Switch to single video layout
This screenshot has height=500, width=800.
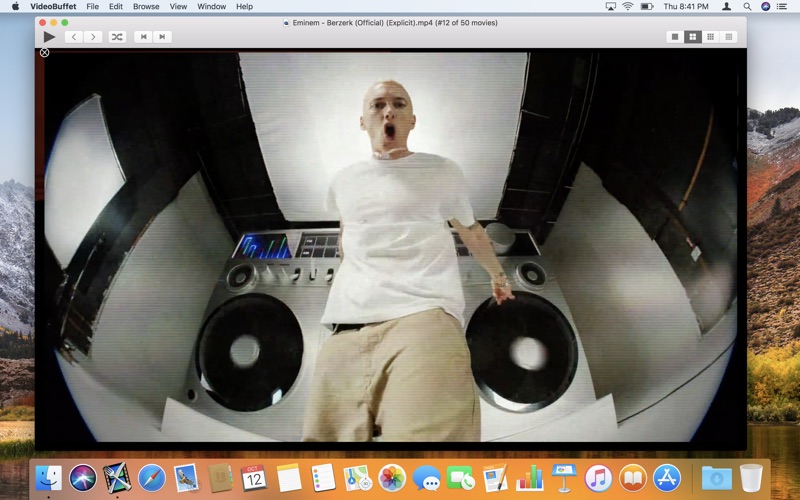[x=675, y=37]
